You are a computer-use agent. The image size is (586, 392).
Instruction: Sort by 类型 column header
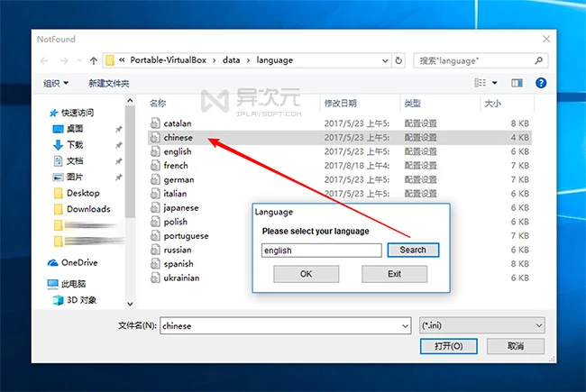pyautogui.click(x=413, y=104)
